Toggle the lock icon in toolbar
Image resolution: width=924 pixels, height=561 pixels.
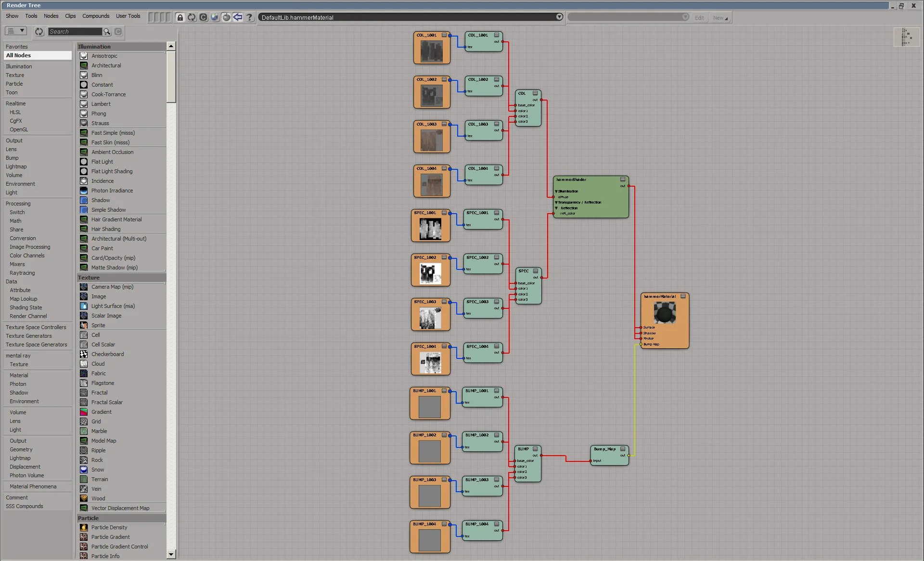pos(180,17)
